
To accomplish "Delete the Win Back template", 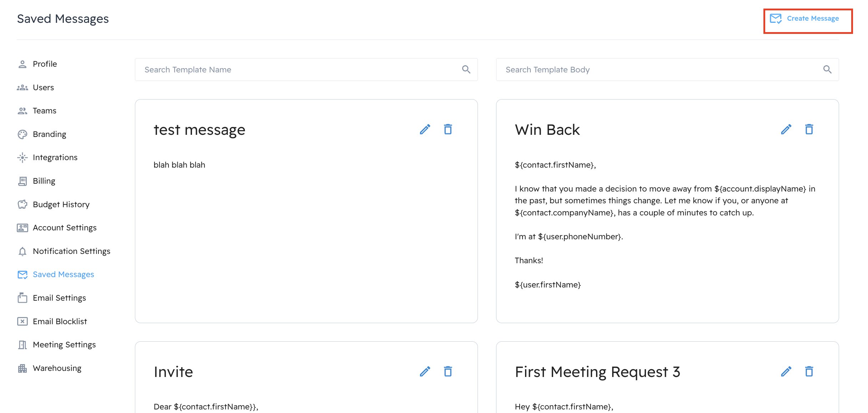I will tap(809, 129).
